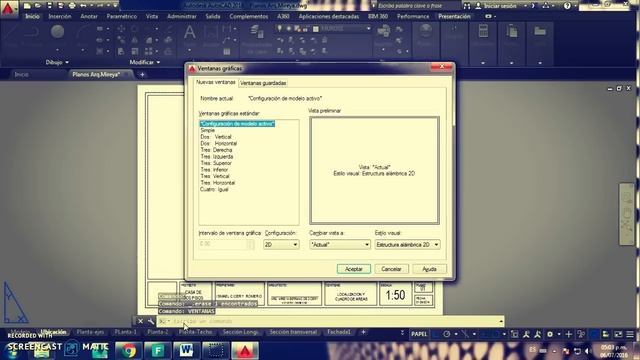Select the Circle tool in Dibujo panel
Viewport: 640px width, 360px height.
click(x=57, y=32)
